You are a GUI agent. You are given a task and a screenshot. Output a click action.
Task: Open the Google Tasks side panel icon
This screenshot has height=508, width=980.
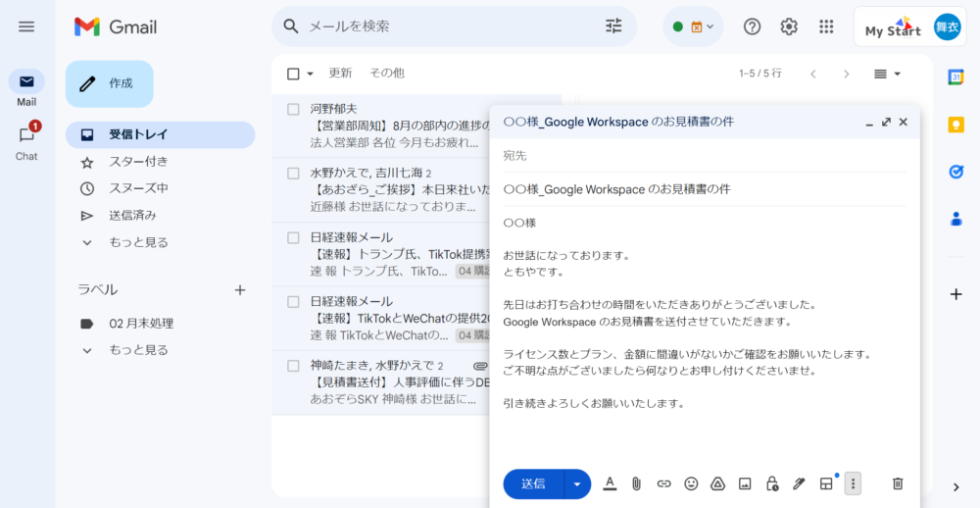(x=955, y=172)
